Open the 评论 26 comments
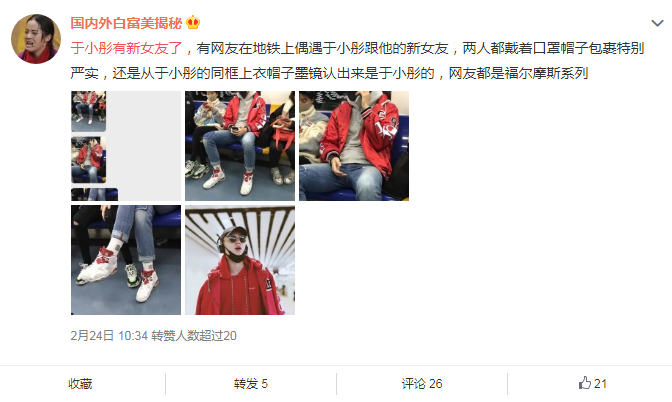The width and height of the screenshot is (672, 402). click(422, 384)
